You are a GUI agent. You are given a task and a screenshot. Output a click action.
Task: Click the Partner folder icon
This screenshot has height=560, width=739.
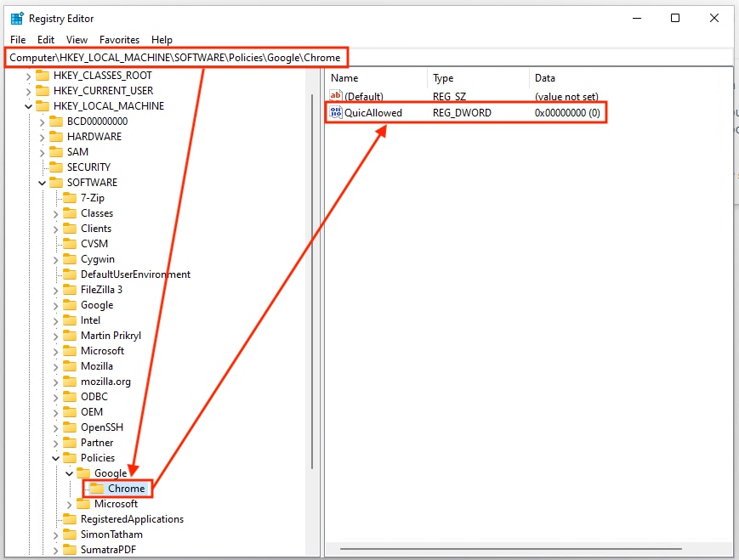(70, 443)
